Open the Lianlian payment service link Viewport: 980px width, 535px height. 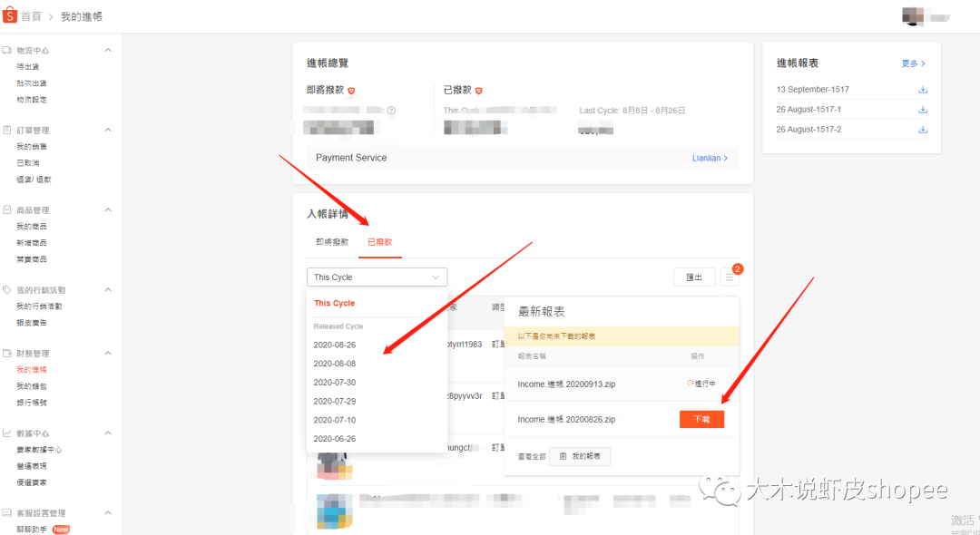click(x=710, y=158)
